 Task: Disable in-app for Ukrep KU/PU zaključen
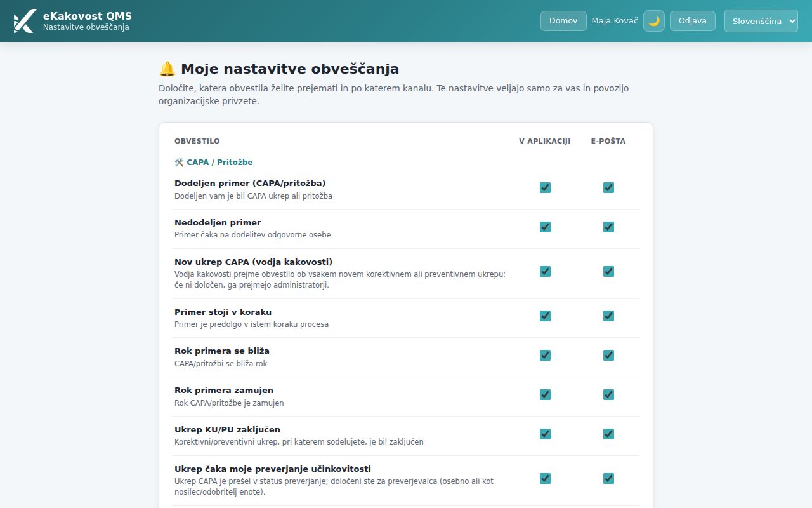tap(545, 434)
